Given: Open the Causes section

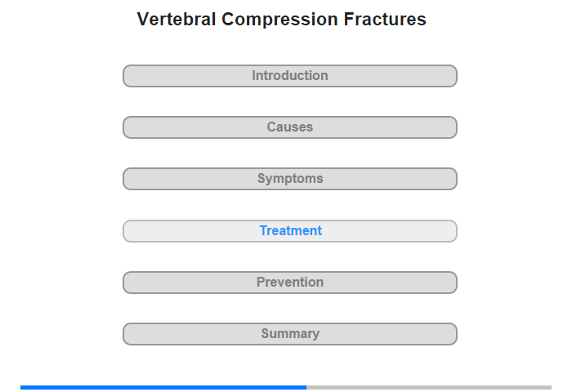Looking at the screenshot, I should 289,127.
